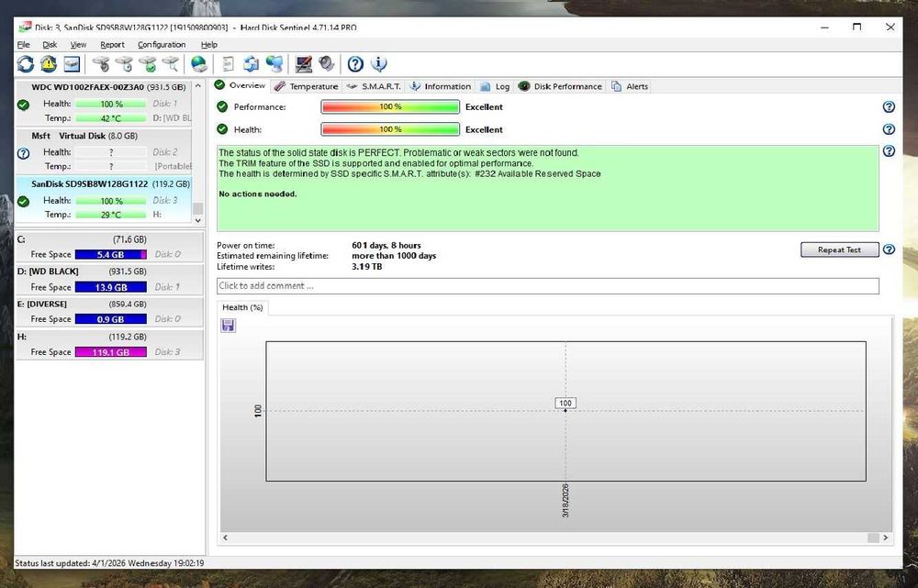
Task: Click the blue-arrows document toolbar icon
Action: pos(252,64)
